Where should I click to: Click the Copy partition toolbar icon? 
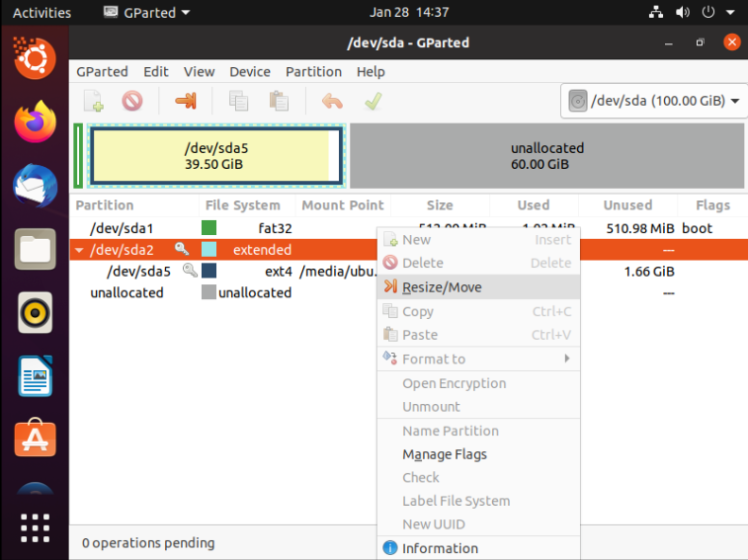click(x=238, y=101)
